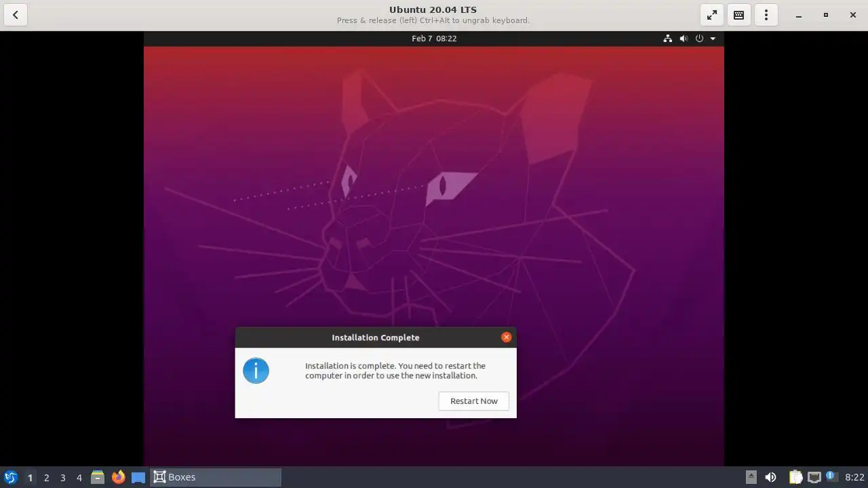Click the wired network tray icon
This screenshot has height=488, width=868.
click(814, 477)
